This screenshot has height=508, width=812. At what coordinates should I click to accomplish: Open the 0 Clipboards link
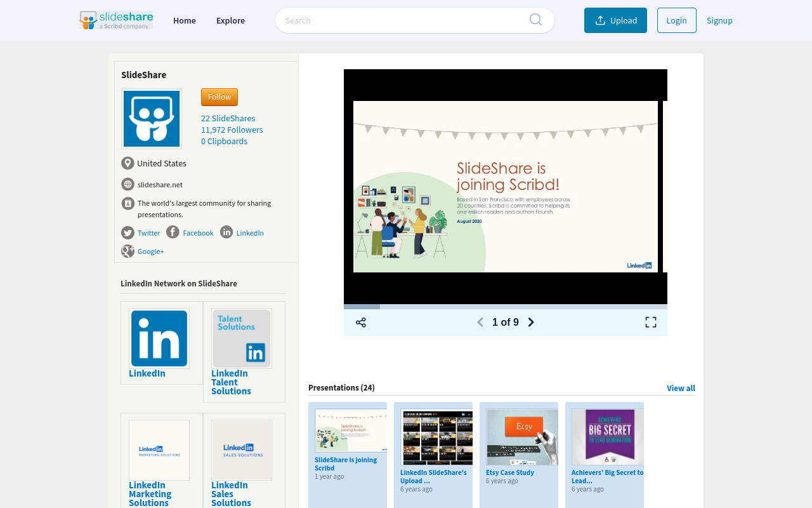tap(225, 141)
